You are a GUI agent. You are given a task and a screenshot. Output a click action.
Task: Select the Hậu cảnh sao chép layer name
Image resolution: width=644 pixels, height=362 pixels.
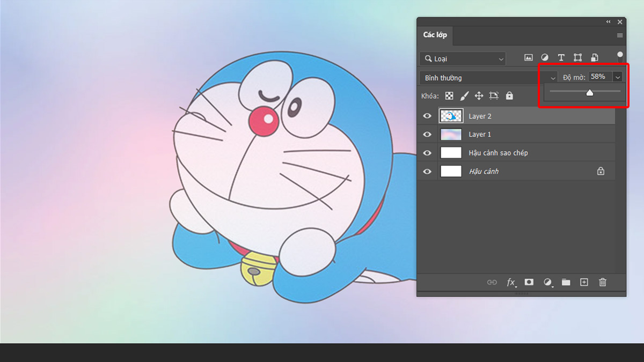coord(498,153)
